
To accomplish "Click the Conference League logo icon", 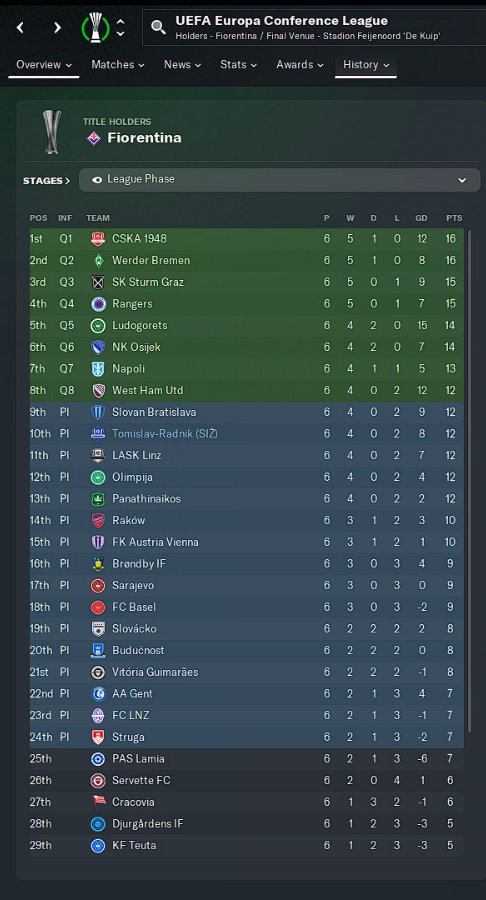I will (95, 27).
